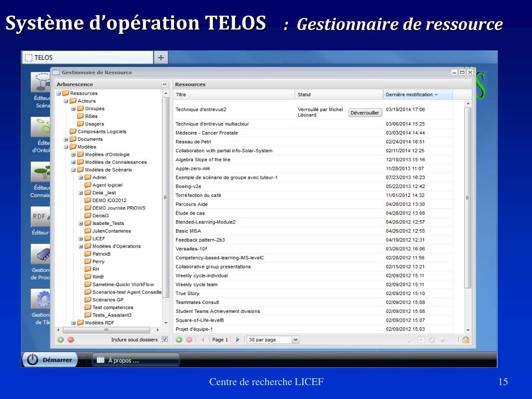The width and height of the screenshot is (532, 399).
Task: Click the red delete resource icon in Ressources toolbar
Action: click(x=189, y=340)
